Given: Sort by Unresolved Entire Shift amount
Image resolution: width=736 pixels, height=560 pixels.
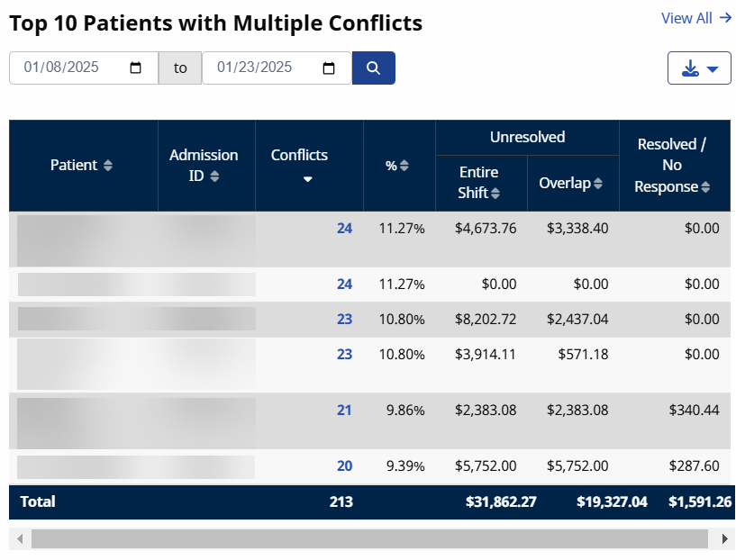Looking at the screenshot, I should [x=495, y=193].
